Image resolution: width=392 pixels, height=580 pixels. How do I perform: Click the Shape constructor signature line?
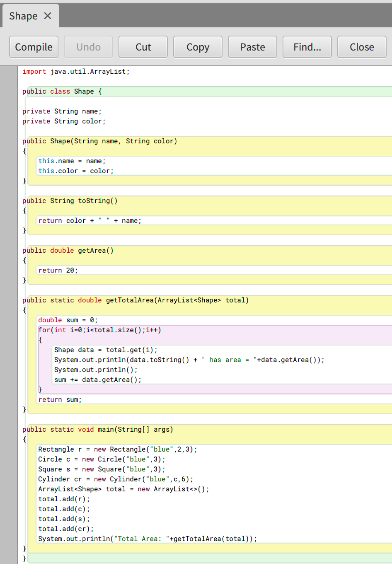(x=99, y=141)
